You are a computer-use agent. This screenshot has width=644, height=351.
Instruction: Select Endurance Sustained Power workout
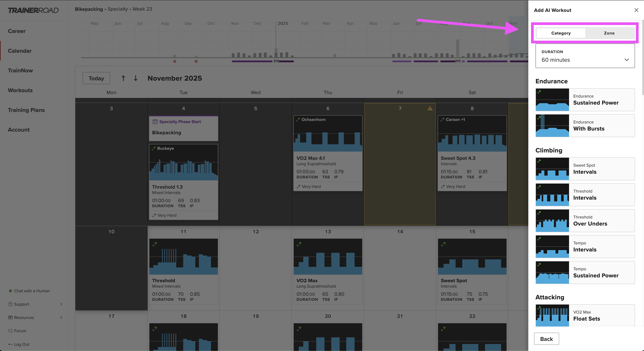point(585,100)
